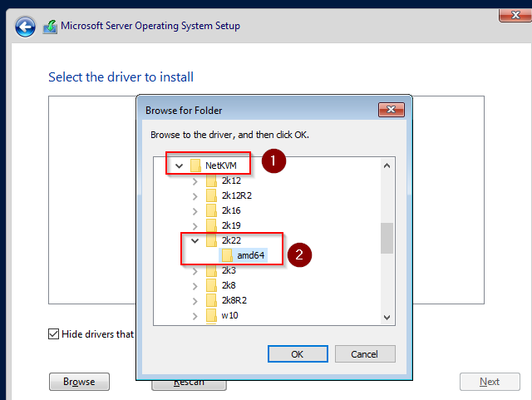Click the 2k12 folder icon
This screenshot has width=532, height=400.
211,180
